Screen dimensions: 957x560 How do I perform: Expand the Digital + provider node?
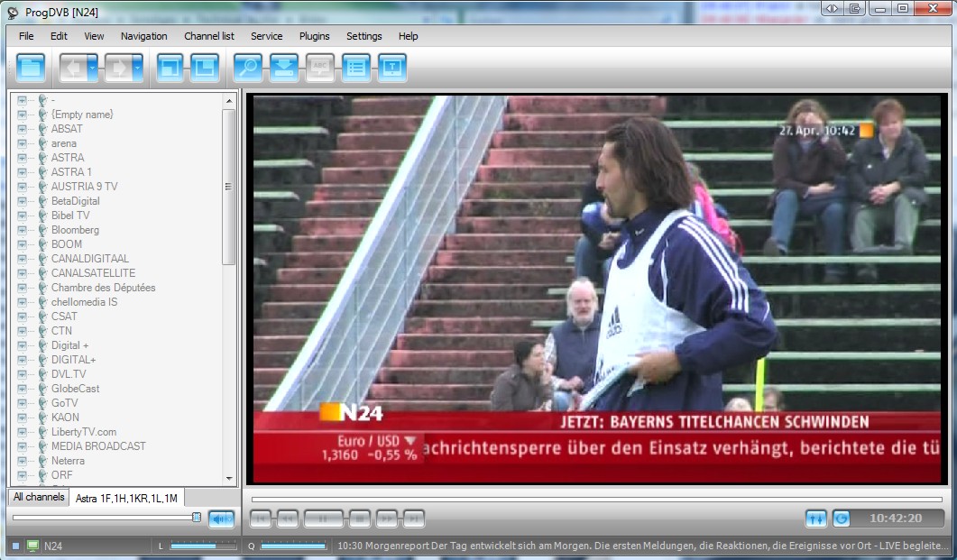[x=22, y=345]
